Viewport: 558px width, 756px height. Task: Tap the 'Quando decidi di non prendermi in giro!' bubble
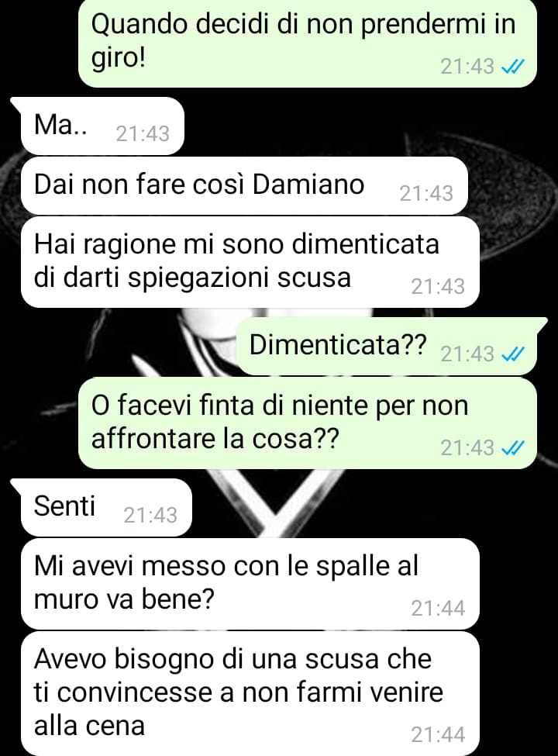(x=308, y=43)
